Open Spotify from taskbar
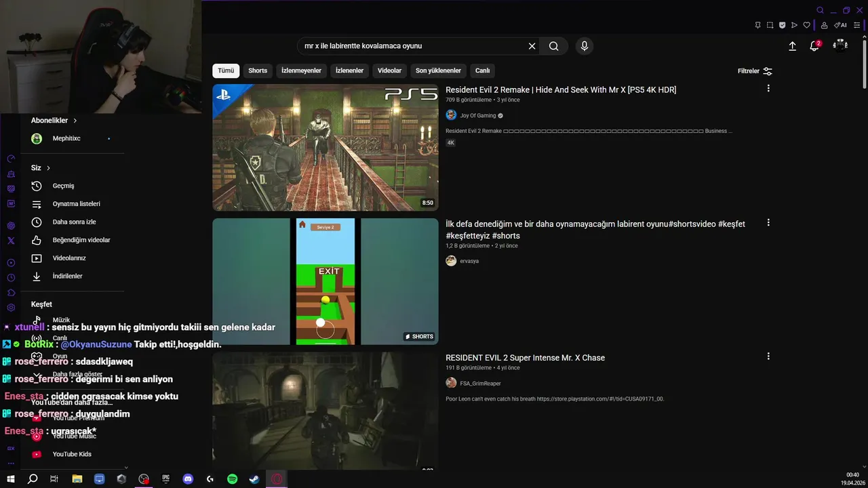This screenshot has height=488, width=868. pyautogui.click(x=232, y=479)
